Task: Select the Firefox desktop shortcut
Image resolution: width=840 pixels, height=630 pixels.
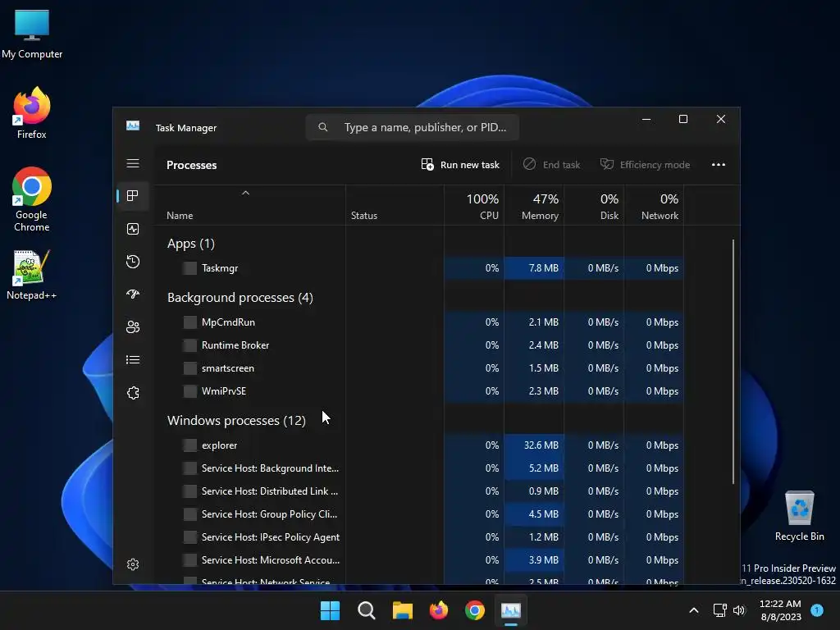Action: pos(32,113)
